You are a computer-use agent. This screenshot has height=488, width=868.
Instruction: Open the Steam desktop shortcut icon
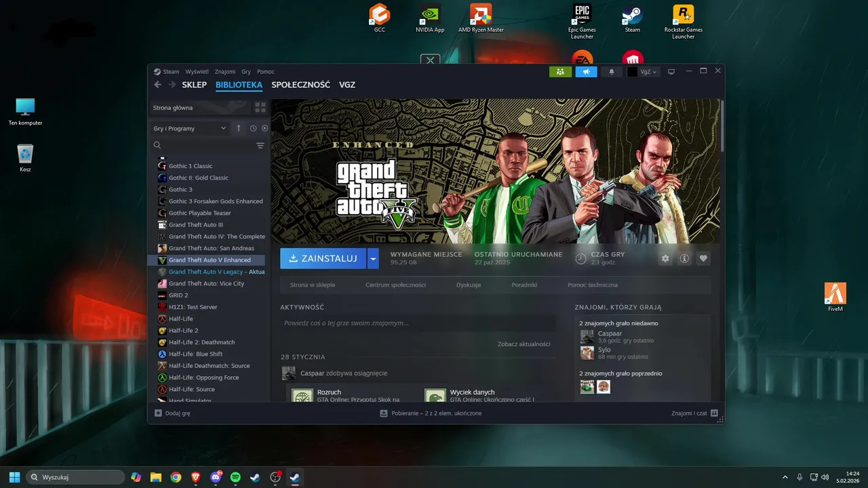pyautogui.click(x=633, y=18)
